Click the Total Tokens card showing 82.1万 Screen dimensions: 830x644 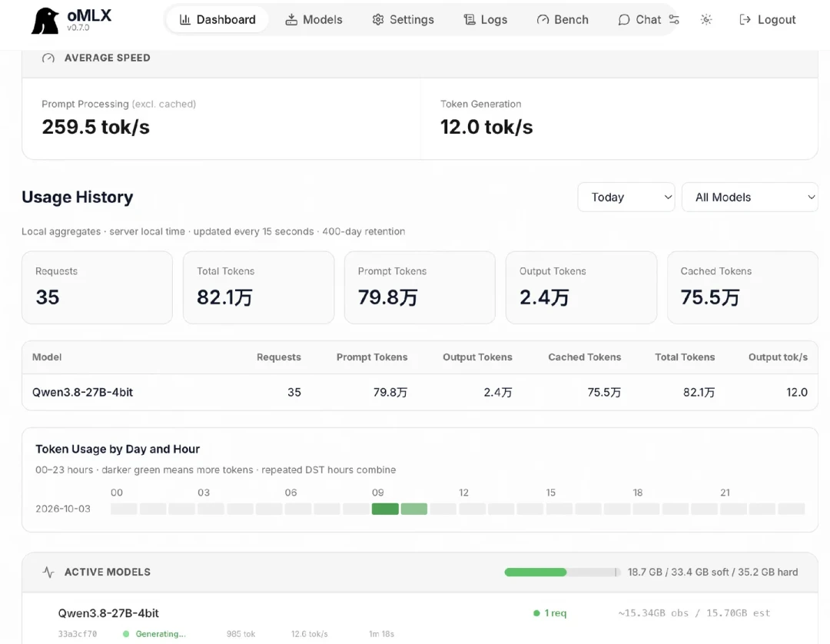coord(259,287)
